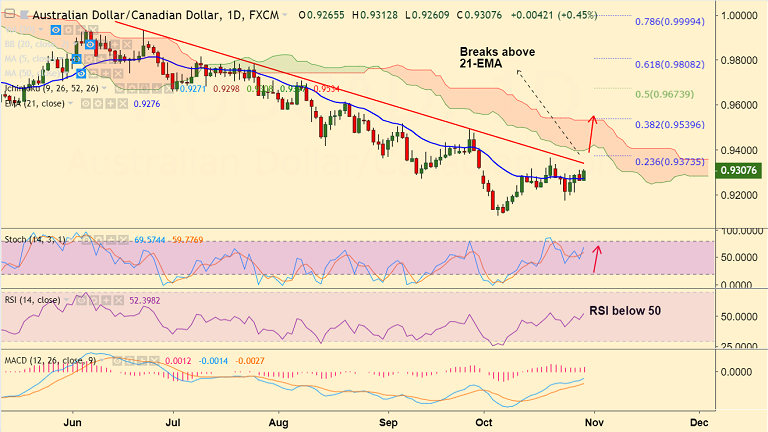This screenshot has width=768, height=432.
Task: Click the Fib level 0.382(0.95396) label
Action: [x=670, y=124]
